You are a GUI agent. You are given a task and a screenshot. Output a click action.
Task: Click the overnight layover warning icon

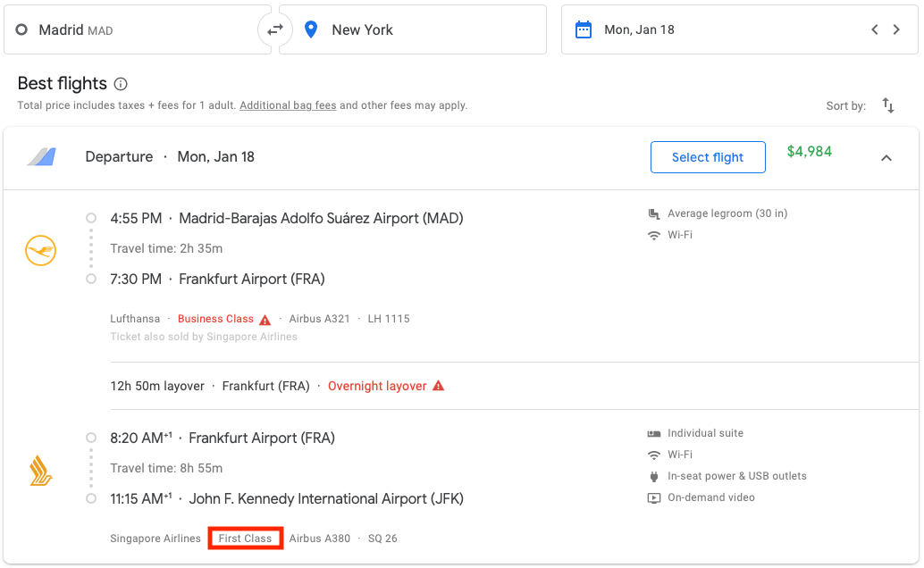437,386
